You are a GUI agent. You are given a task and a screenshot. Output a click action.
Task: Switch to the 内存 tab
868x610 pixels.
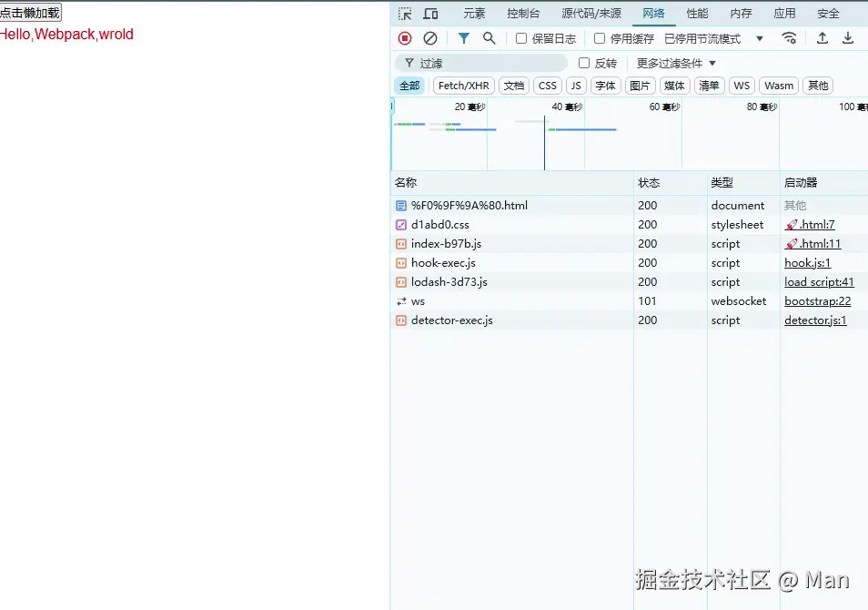[x=742, y=14]
